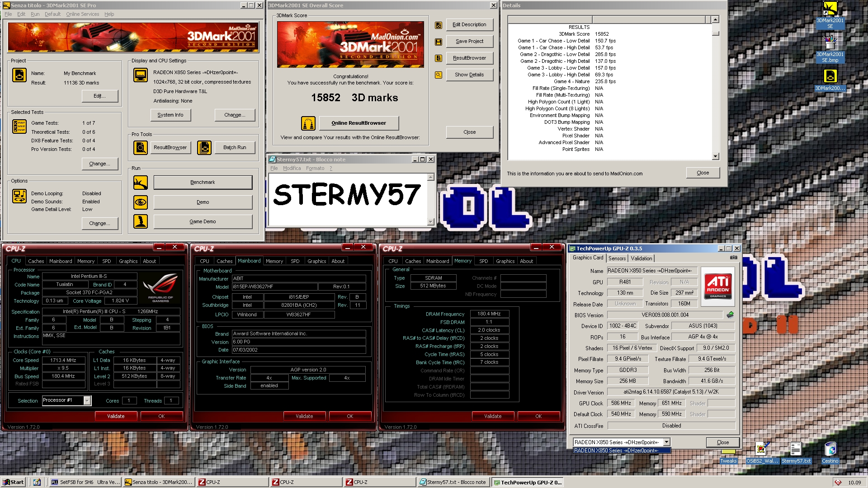The height and width of the screenshot is (488, 868).
Task: Click the Benchmark run icon
Action: click(141, 183)
